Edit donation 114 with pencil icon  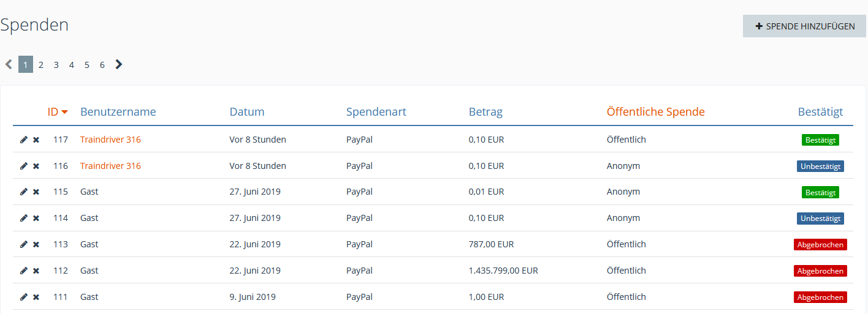(x=24, y=218)
